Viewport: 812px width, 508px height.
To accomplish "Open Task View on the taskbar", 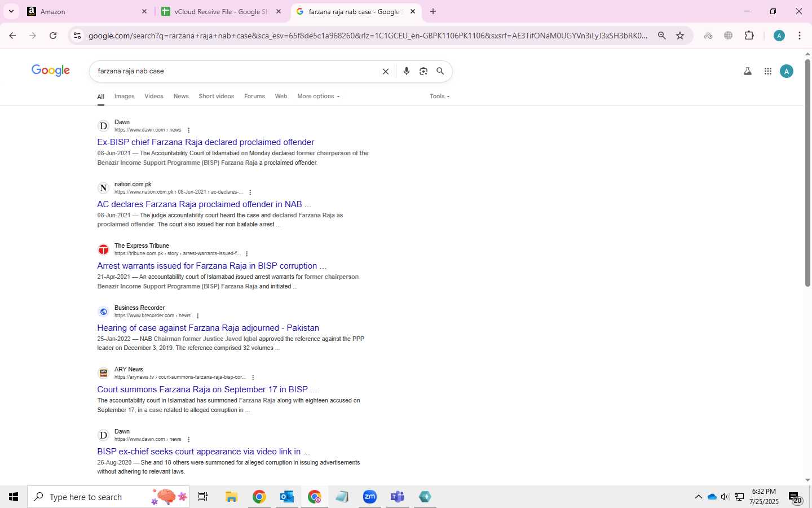I will [203, 497].
